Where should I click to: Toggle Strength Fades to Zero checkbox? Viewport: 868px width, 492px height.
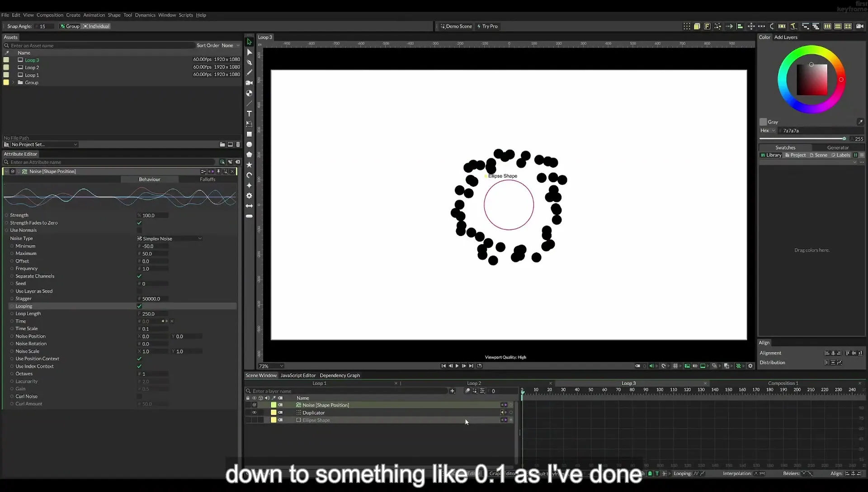coord(139,222)
